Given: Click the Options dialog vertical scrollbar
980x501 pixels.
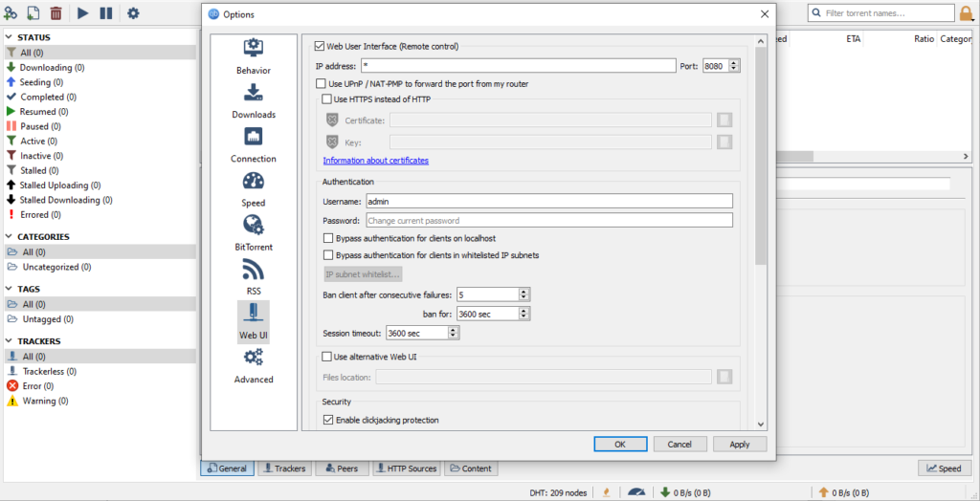Looking at the screenshot, I should (x=761, y=156).
